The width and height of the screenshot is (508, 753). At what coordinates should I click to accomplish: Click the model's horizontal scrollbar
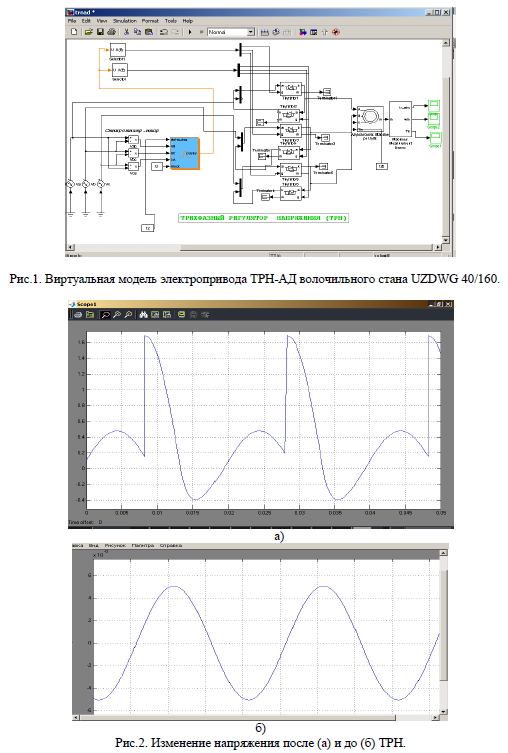click(254, 247)
